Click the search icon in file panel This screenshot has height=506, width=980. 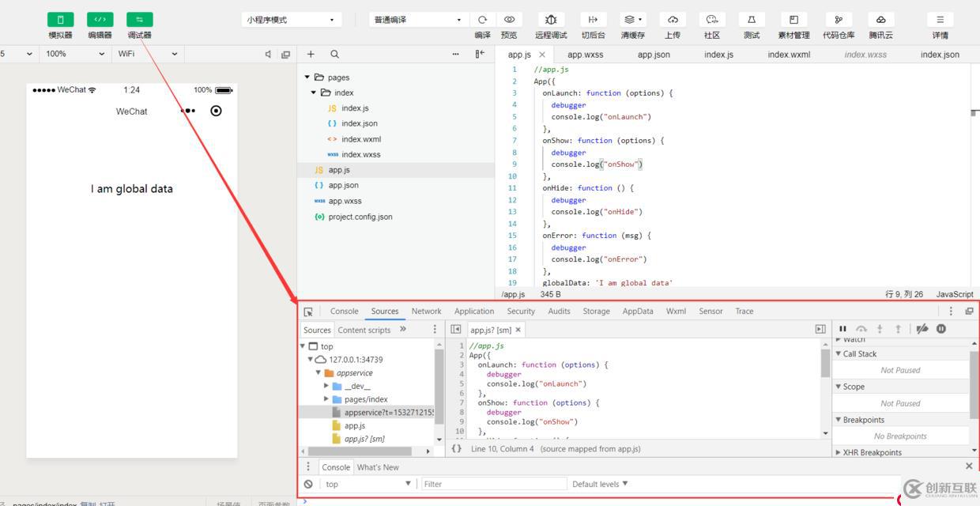pyautogui.click(x=334, y=54)
